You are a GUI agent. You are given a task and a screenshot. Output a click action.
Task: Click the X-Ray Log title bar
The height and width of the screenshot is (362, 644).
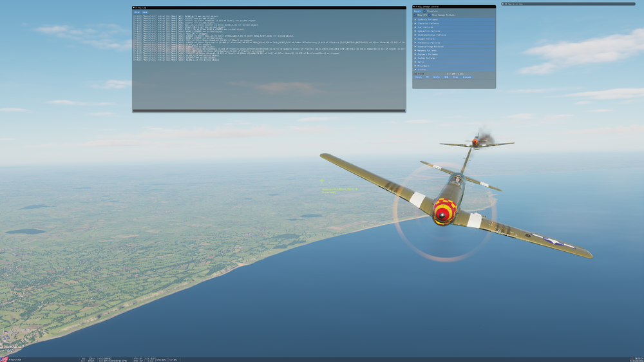[x=269, y=7]
